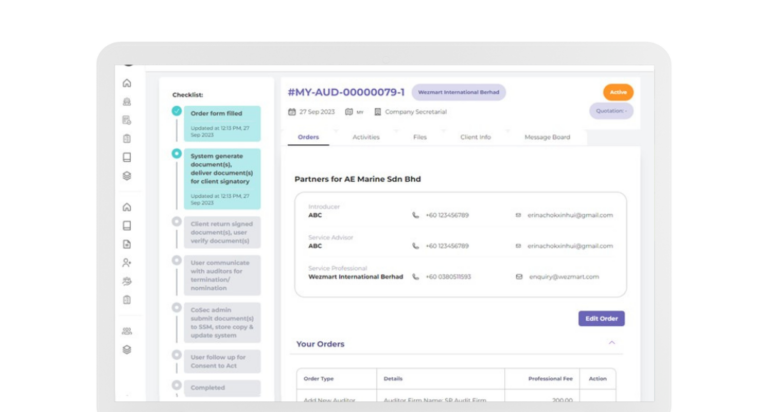This screenshot has width=768, height=412.
Task: Open the Message Board tab
Action: [x=547, y=137]
